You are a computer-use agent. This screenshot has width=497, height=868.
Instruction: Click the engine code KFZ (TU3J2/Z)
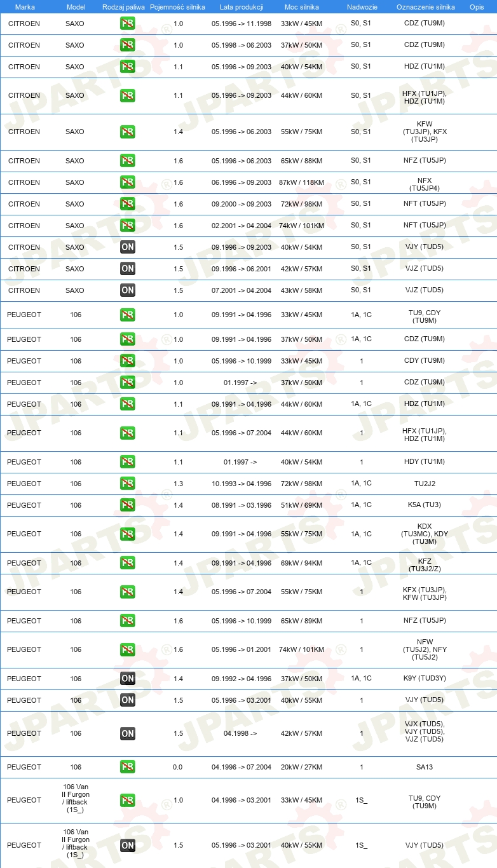click(x=425, y=565)
